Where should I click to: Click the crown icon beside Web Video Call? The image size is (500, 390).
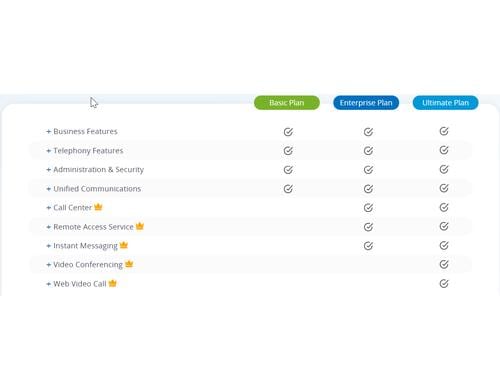113,283
